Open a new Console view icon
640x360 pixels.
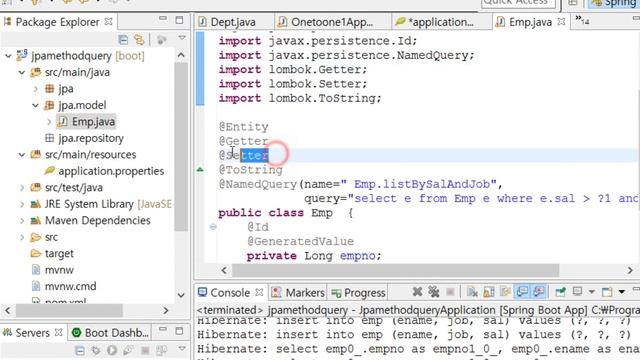point(607,292)
